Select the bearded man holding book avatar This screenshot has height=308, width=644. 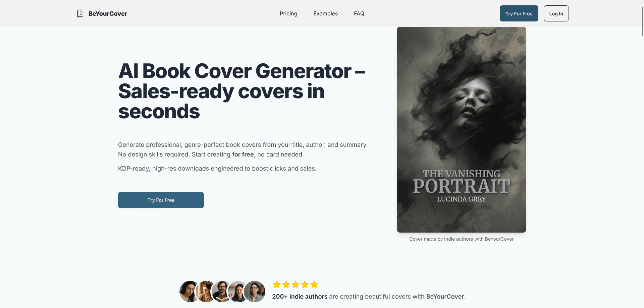tap(222, 292)
